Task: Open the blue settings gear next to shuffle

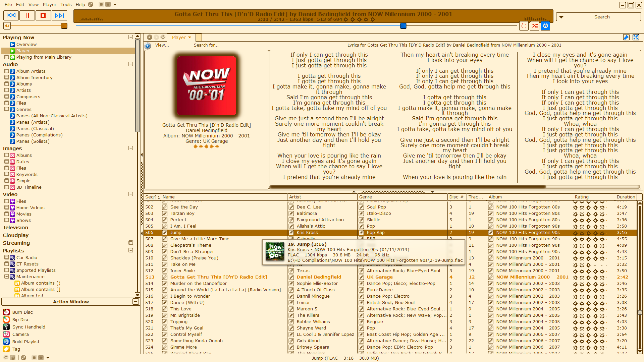Action: point(546,26)
